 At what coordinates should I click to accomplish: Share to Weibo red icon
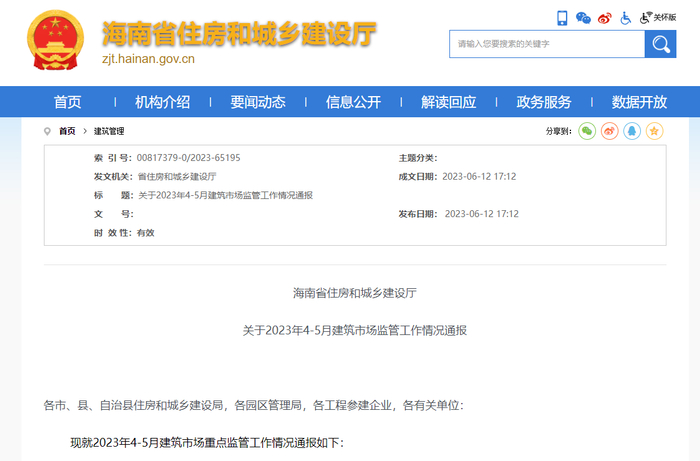[609, 131]
